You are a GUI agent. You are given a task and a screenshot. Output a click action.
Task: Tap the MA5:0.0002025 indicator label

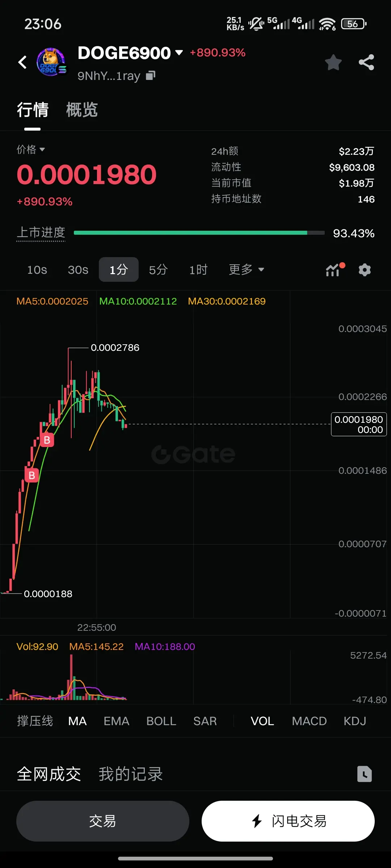[x=52, y=301]
